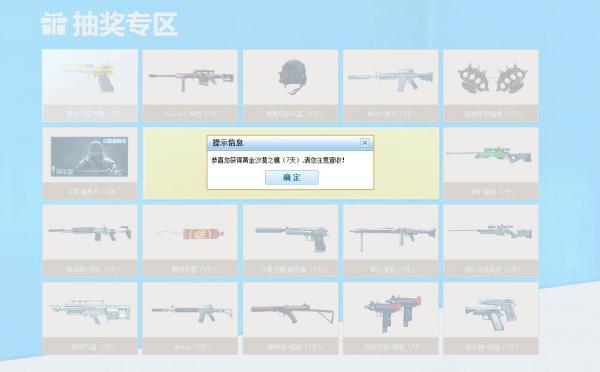This screenshot has height=372, width=600.
Task: Open the masked character card prize
Action: point(90,163)
